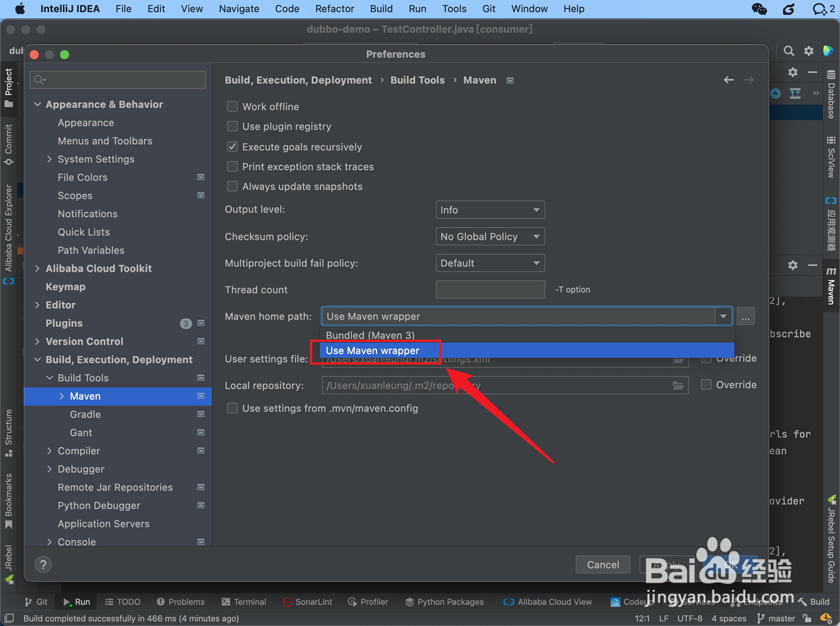The height and width of the screenshot is (626, 840).
Task: Check Override for Local repository
Action: 706,384
